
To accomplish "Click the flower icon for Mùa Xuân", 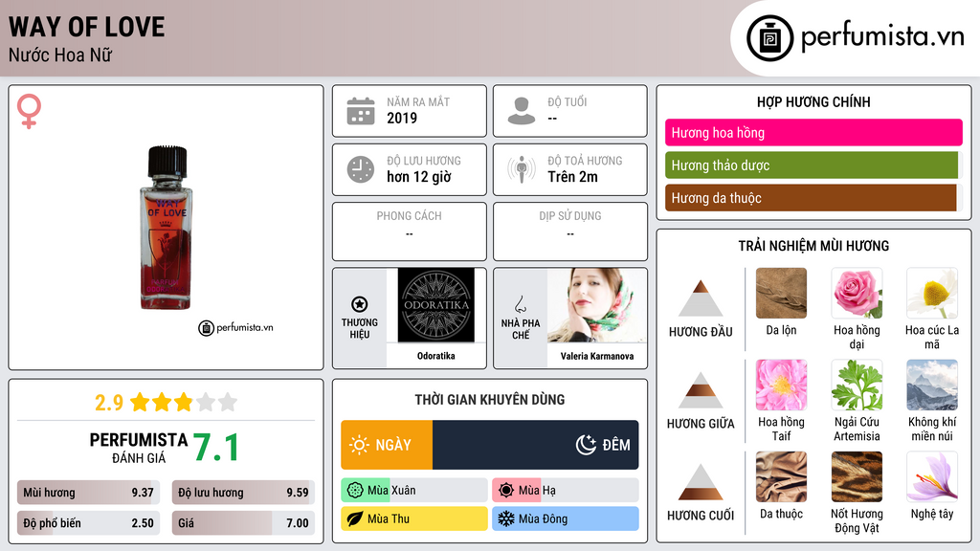I will point(355,491).
